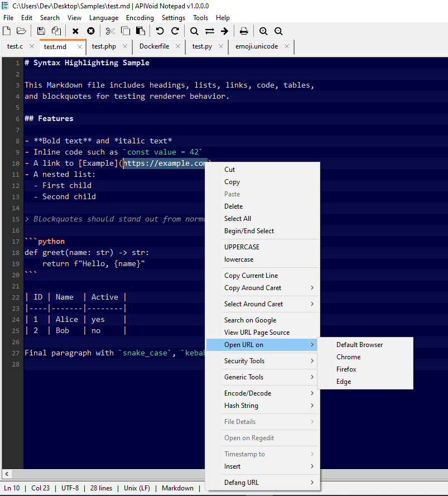Switch to the test.py tab
Image resolution: width=448 pixels, height=496 pixels.
202,46
